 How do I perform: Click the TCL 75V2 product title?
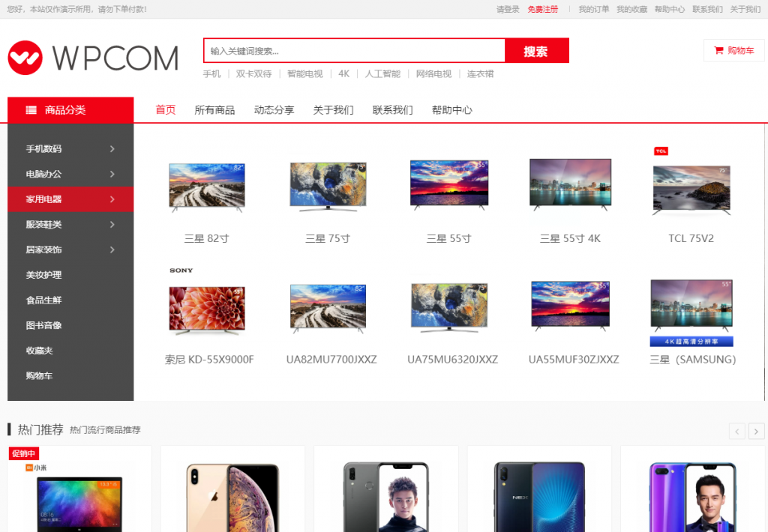691,239
